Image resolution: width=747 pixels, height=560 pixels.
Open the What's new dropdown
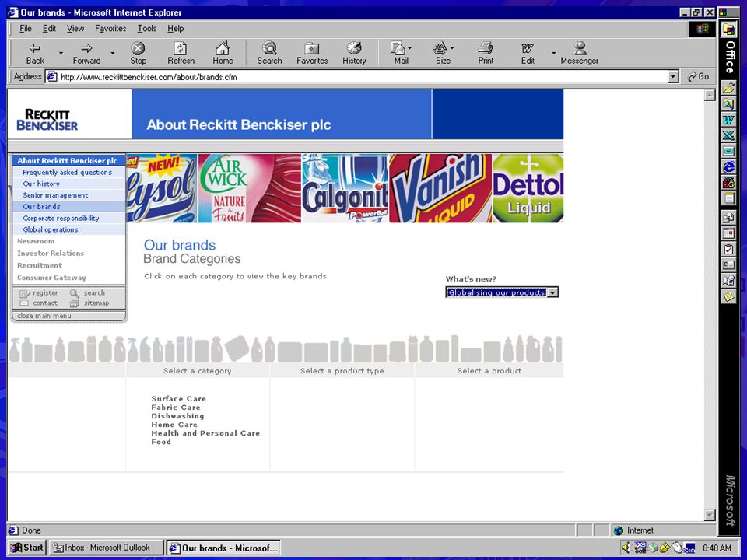(x=552, y=293)
